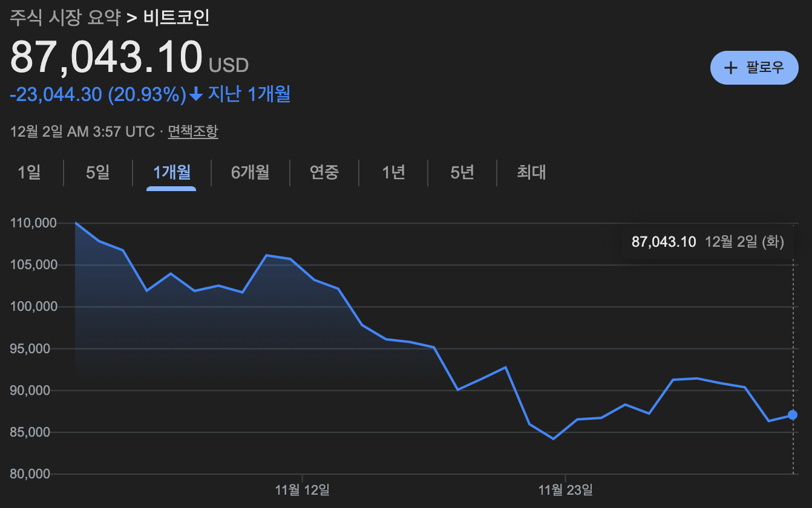Select the 최대 maximum range tab

click(531, 172)
